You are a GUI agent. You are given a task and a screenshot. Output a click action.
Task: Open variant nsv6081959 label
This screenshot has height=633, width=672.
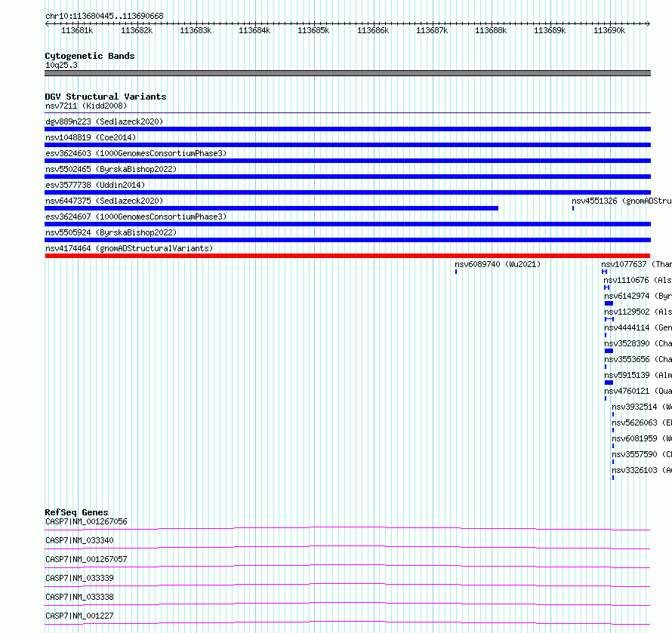click(x=642, y=438)
